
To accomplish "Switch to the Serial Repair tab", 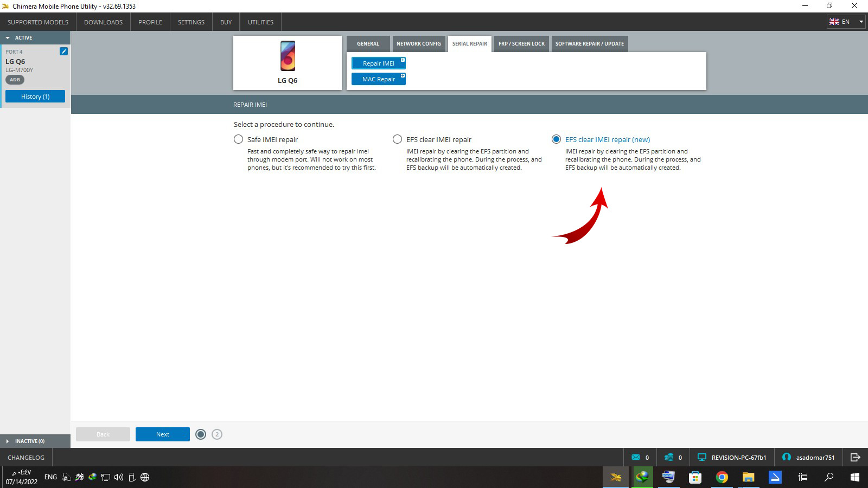I will point(470,44).
